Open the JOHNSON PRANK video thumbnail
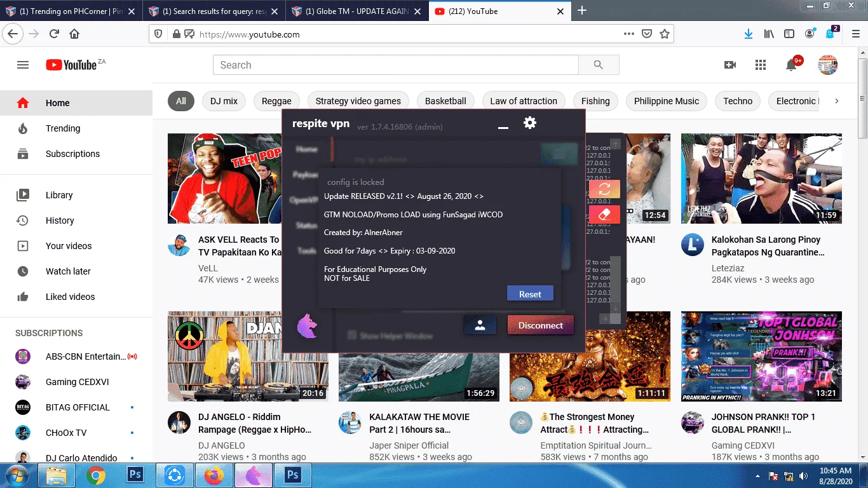 761,356
